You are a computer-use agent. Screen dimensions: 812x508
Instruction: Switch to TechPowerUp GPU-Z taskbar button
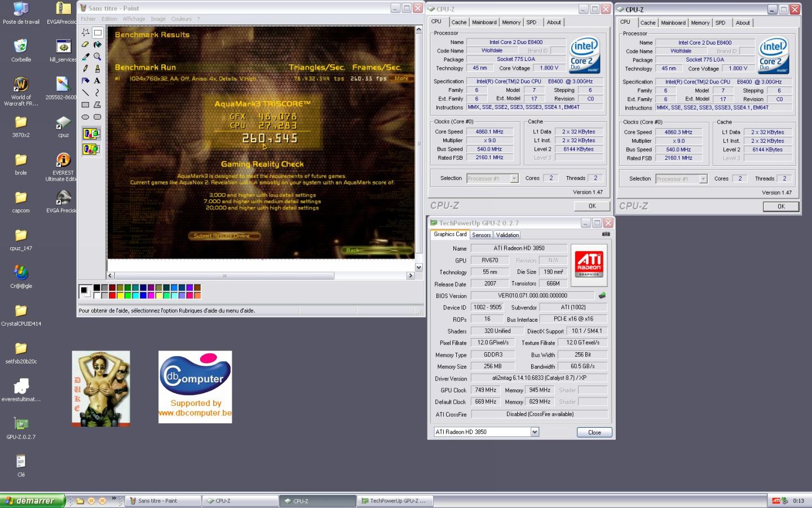tap(395, 501)
